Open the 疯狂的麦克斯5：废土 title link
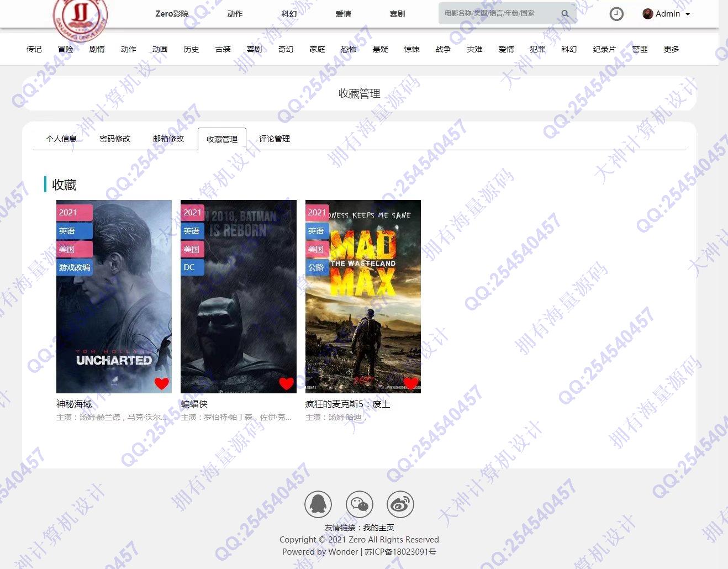 (348, 404)
